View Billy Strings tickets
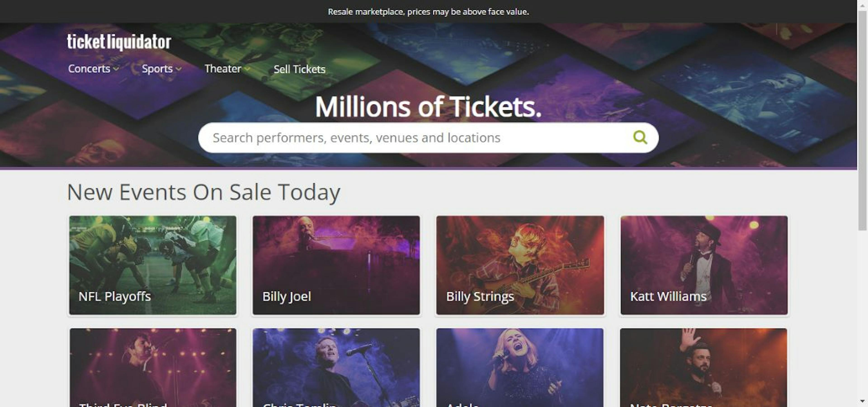 tap(520, 266)
